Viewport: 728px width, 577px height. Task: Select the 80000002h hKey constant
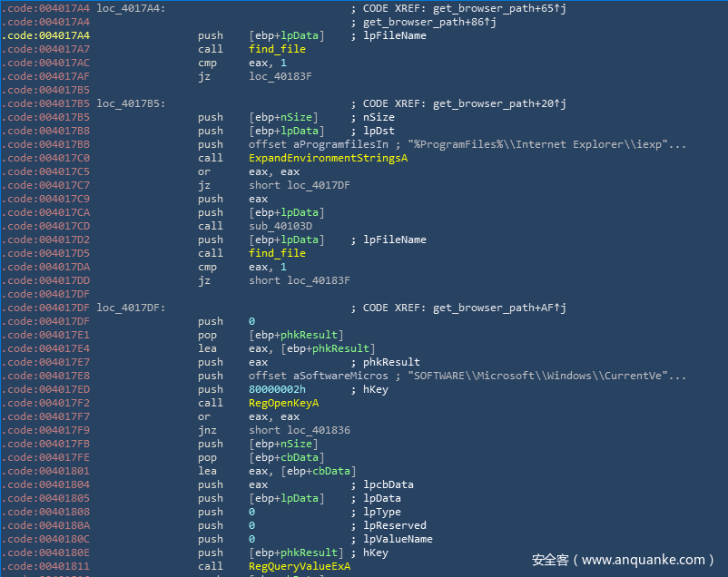[277, 389]
